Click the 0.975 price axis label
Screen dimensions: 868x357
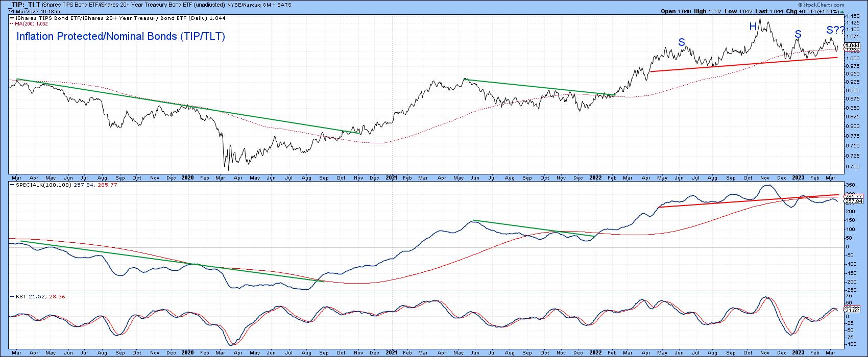coord(852,66)
